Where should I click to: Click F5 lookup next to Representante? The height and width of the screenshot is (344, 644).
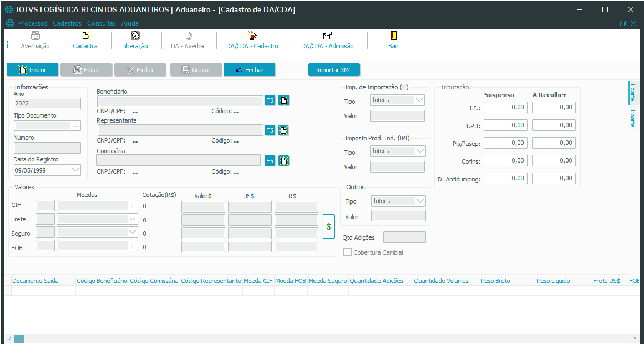click(270, 130)
